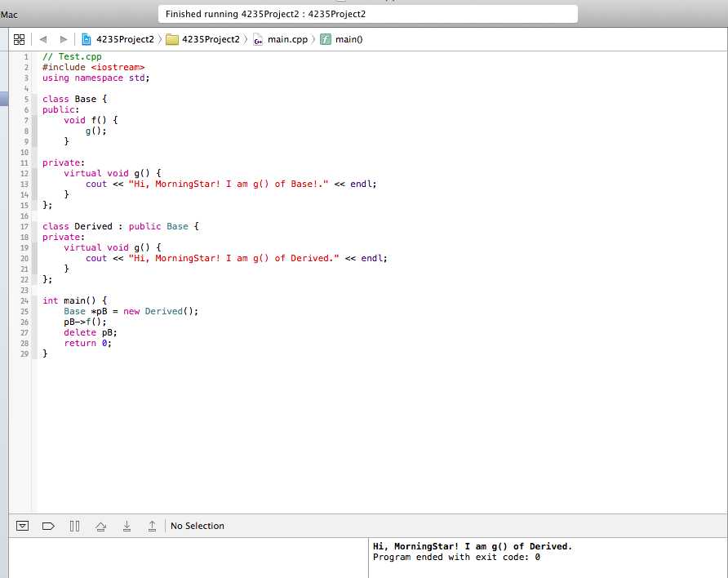
Task: Click the main() function icon in breadcrumb
Action: 326,39
